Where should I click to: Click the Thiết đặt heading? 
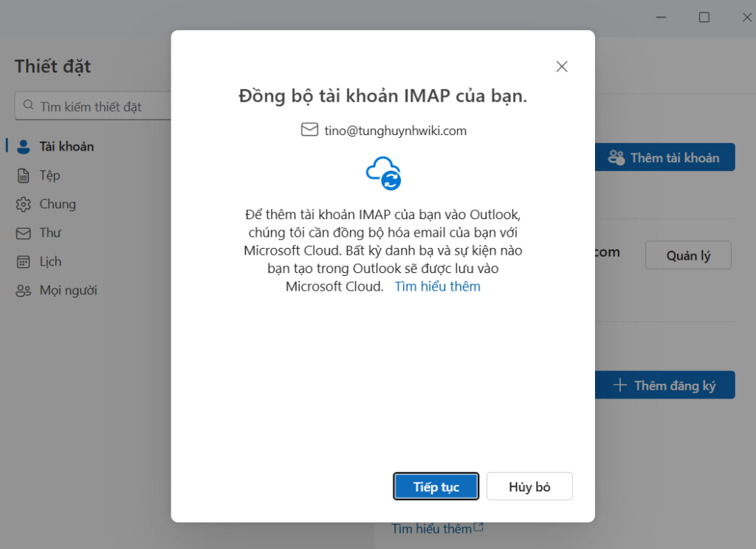tap(52, 66)
